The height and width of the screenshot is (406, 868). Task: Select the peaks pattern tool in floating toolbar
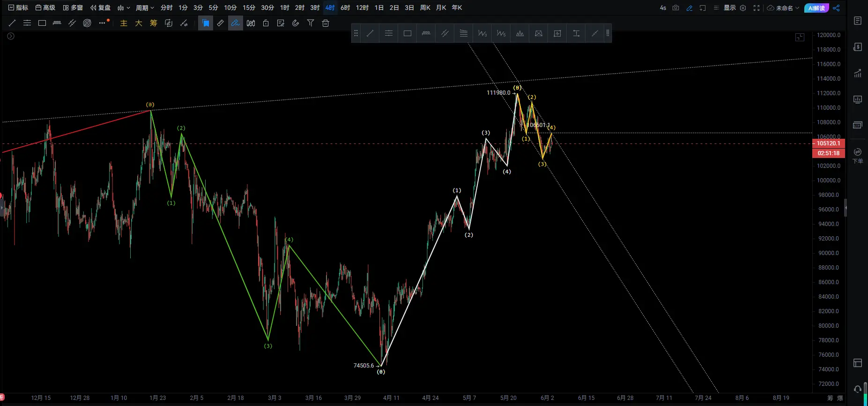point(520,33)
